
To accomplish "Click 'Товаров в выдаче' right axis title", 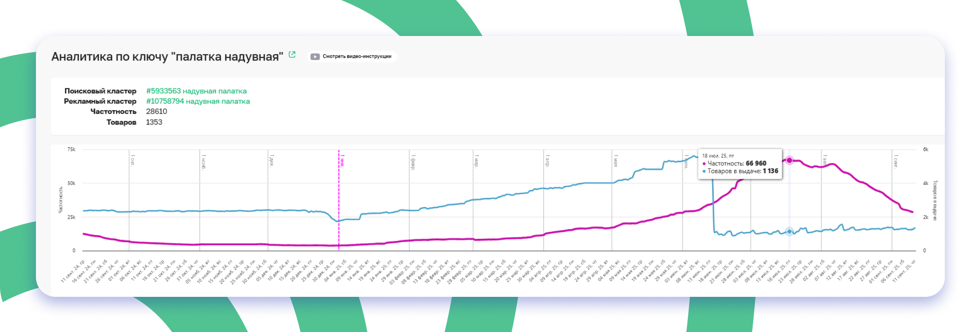I will 935,200.
